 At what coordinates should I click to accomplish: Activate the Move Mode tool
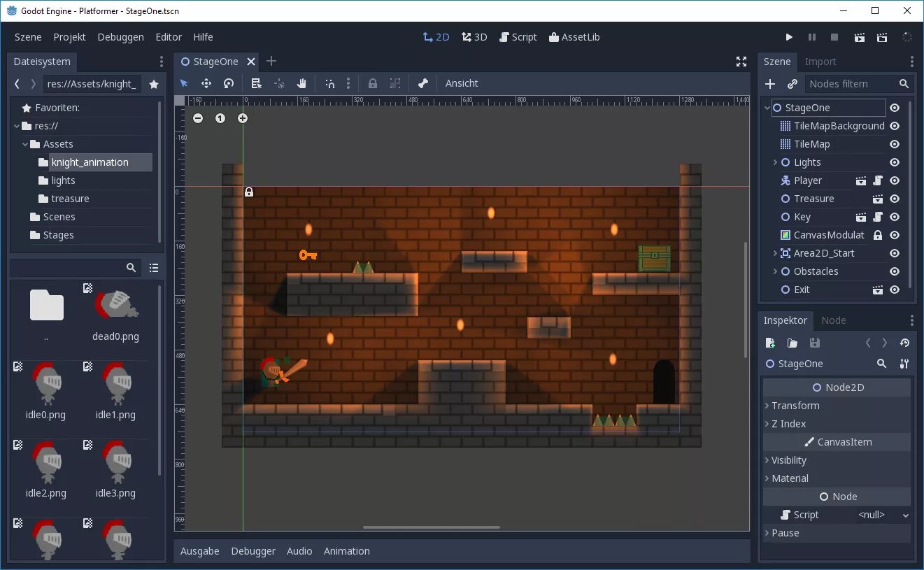pos(206,83)
